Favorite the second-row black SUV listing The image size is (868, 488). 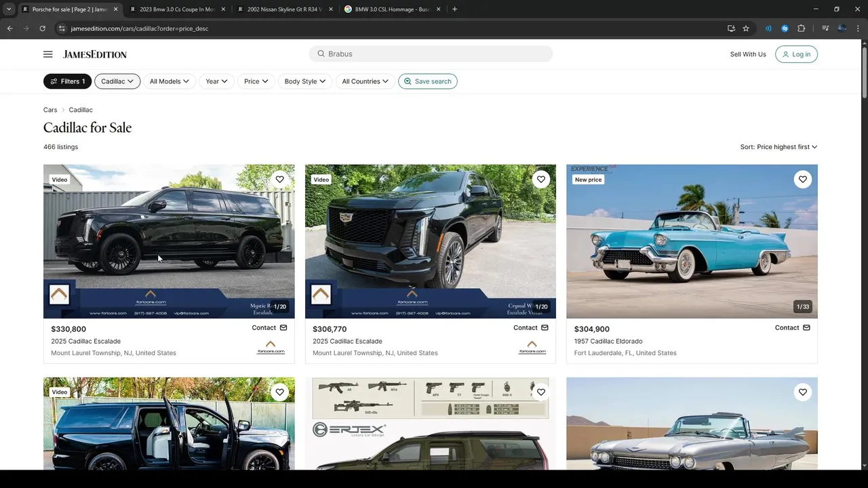click(x=279, y=392)
